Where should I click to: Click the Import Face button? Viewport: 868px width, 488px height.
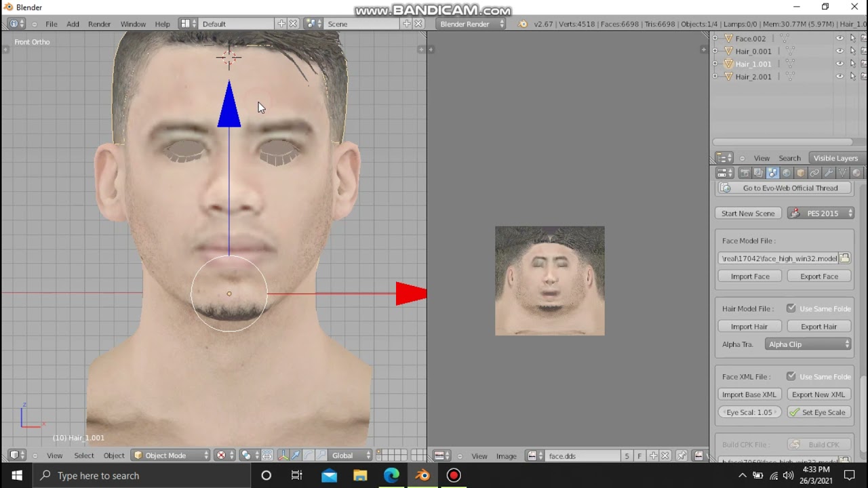(750, 277)
